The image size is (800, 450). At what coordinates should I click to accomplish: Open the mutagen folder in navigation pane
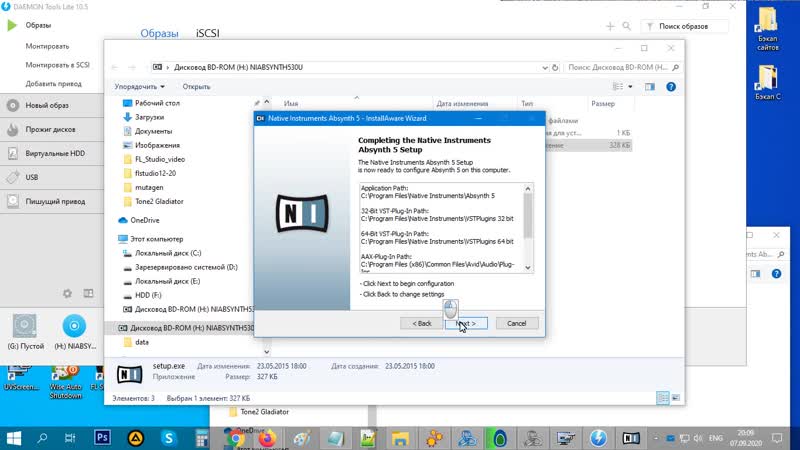[x=149, y=187]
